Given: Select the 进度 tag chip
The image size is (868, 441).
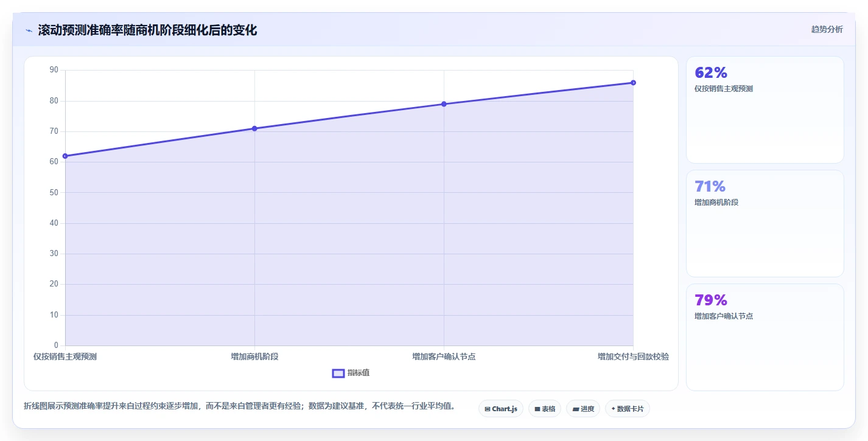Looking at the screenshot, I should [x=583, y=409].
